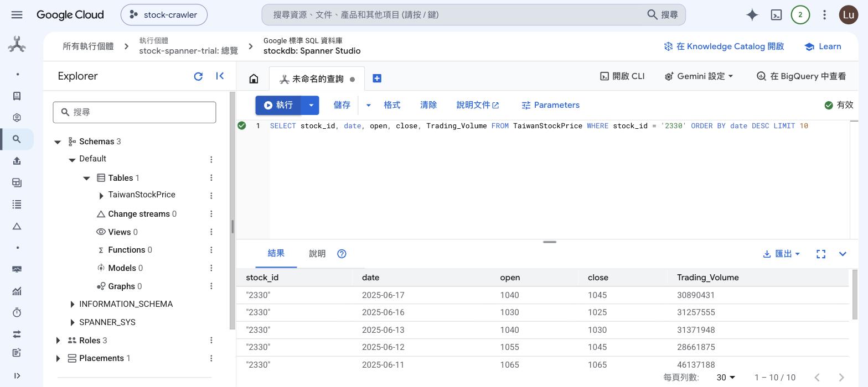This screenshot has width=868, height=387.
Task: Open the 儲存 dropdown arrow
Action: coord(368,105)
